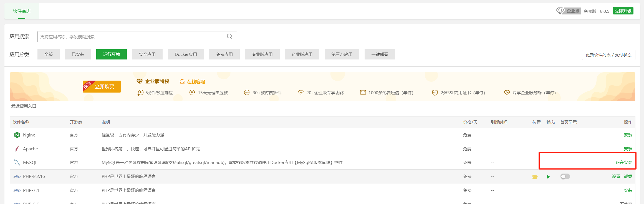Viewport: 644px width, 204px height.
Task: Click the 5分钟极速响应 clock icon
Action: (x=140, y=93)
